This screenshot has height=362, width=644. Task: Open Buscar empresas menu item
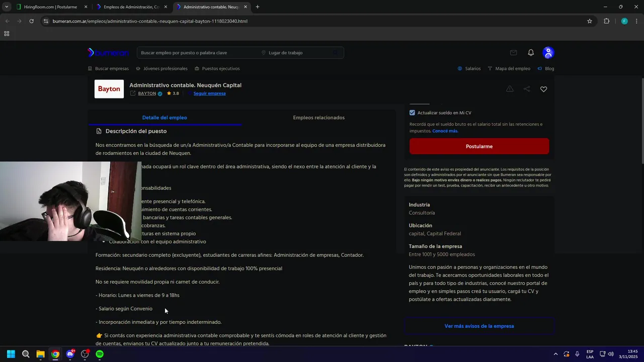108,68
